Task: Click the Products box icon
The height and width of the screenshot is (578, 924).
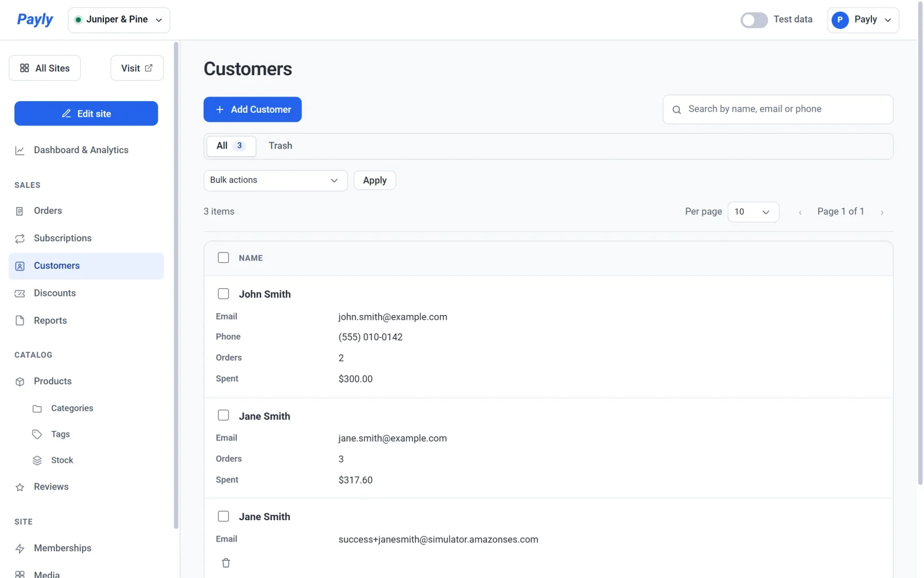Action: tap(20, 381)
